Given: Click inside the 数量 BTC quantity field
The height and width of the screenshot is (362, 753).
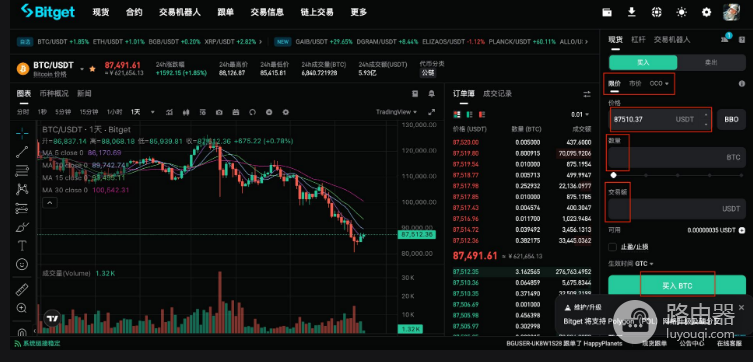Looking at the screenshot, I should click(x=677, y=157).
